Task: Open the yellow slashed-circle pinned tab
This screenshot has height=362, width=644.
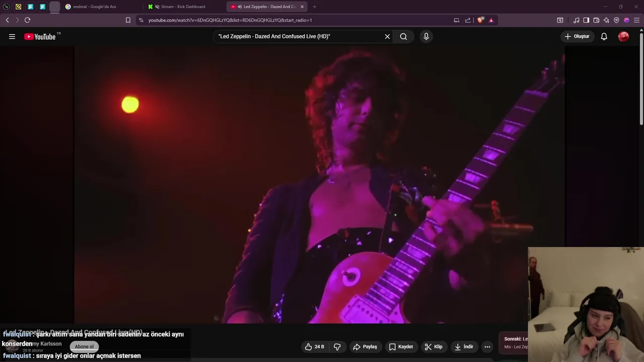Action: (19, 7)
